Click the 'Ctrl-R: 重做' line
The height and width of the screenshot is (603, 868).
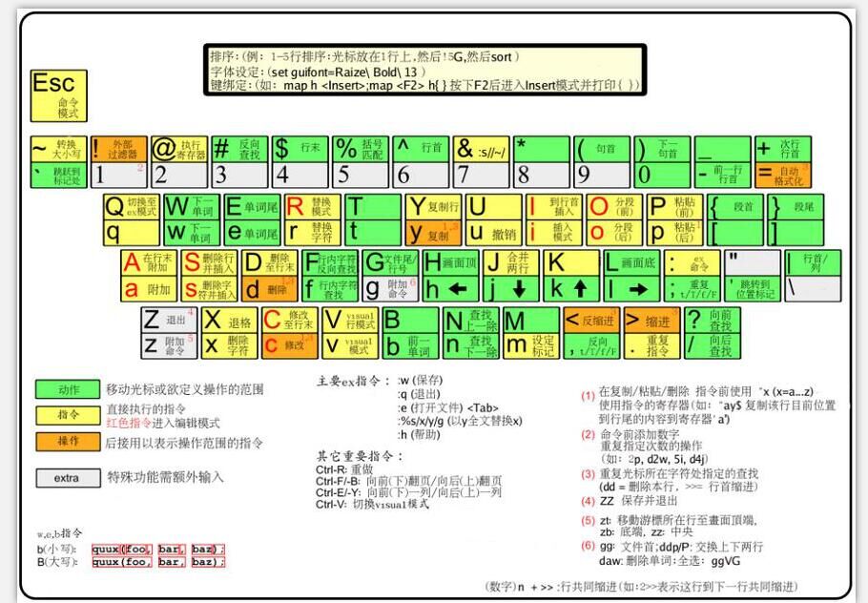344,469
